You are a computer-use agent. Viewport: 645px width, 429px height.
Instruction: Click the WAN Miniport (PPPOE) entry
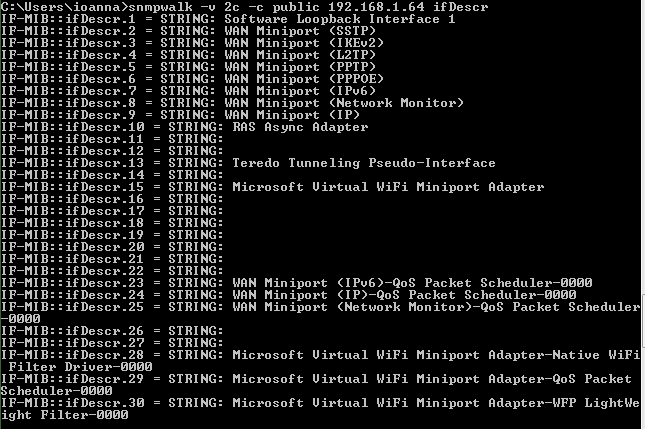coord(304,79)
